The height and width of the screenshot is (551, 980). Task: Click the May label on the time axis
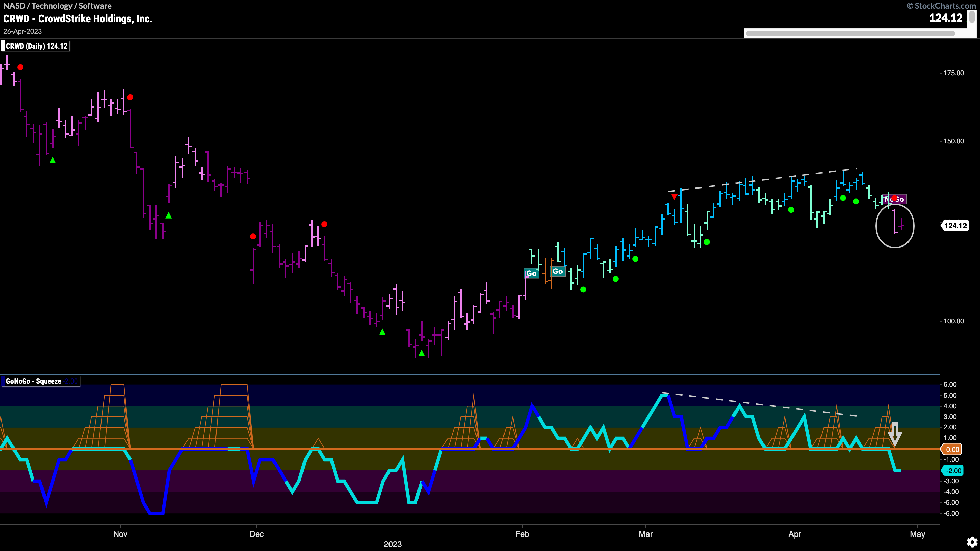(917, 534)
